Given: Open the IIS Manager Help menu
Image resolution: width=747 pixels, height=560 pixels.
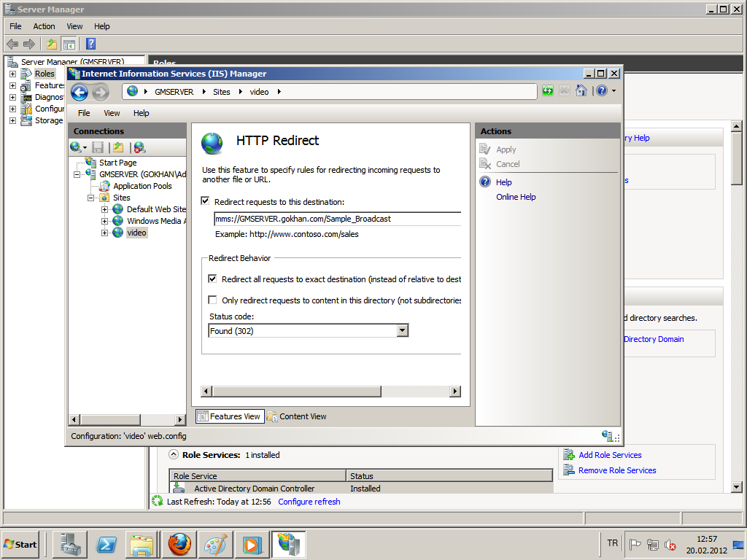Looking at the screenshot, I should (141, 113).
